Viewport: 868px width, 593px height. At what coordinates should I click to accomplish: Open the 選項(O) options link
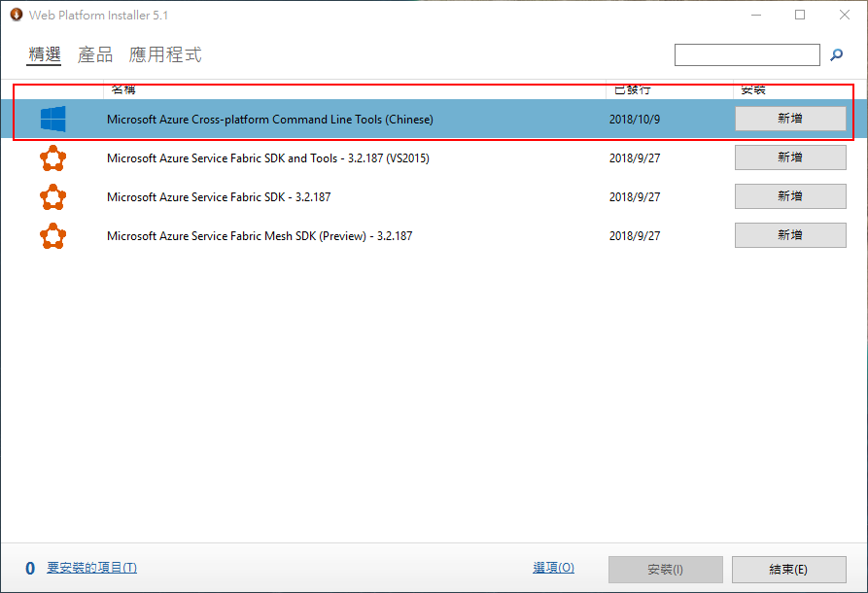click(553, 568)
